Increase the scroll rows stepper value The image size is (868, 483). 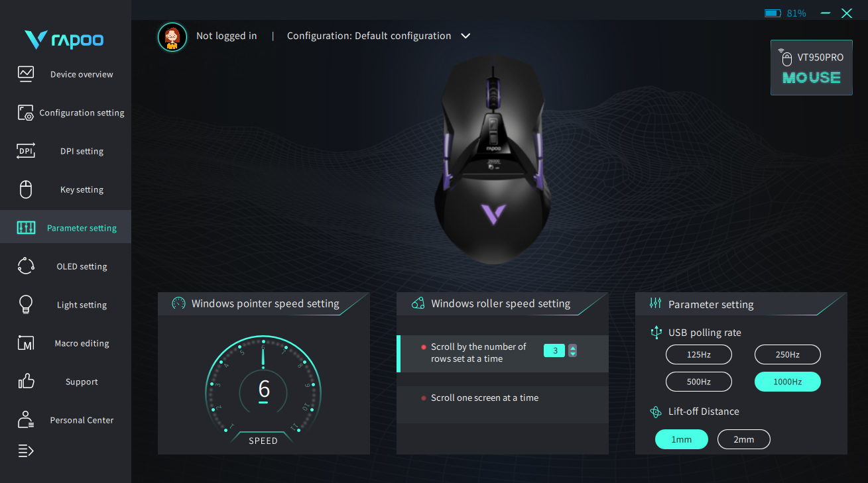tap(573, 348)
